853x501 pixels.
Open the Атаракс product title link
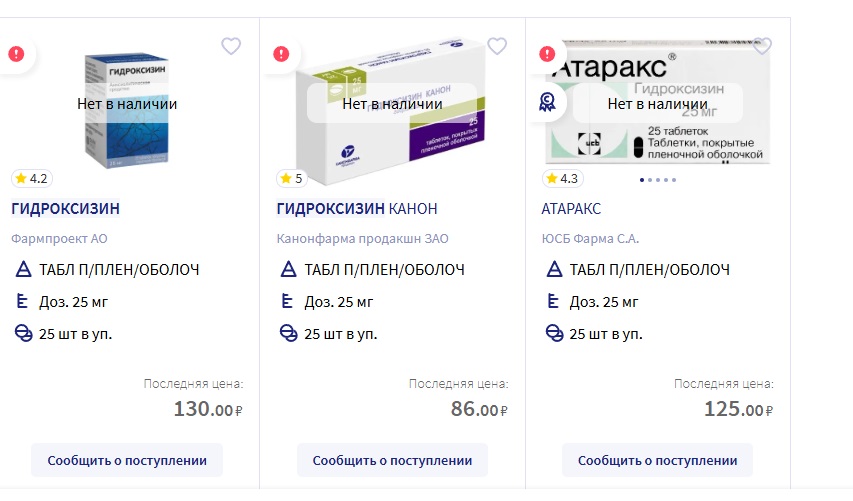[x=571, y=209]
